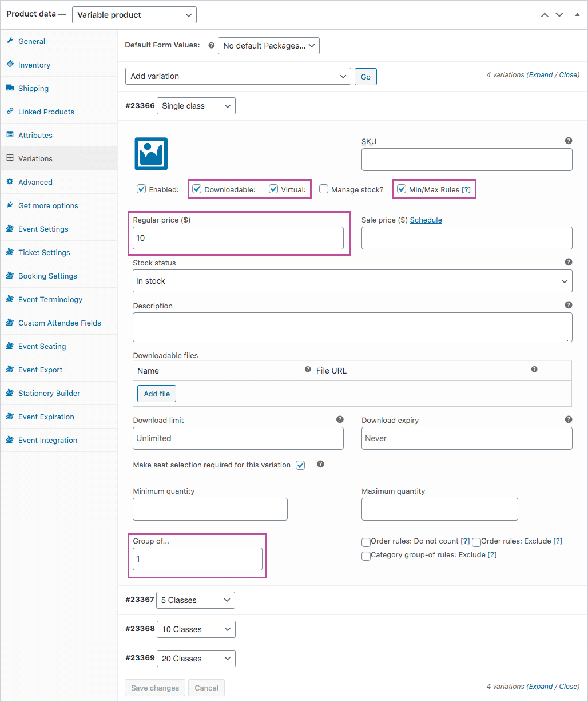588x702 pixels.
Task: Switch to the Event Seating tab
Action: (x=42, y=346)
